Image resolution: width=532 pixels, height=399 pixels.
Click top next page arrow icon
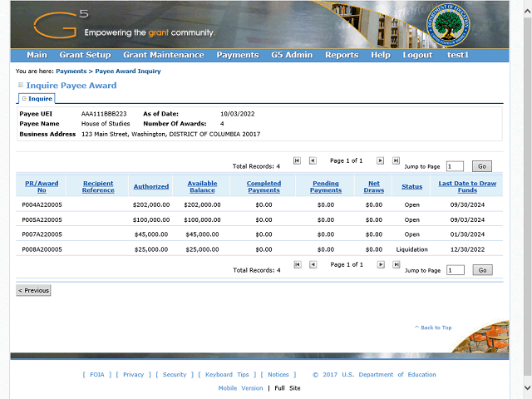coord(381,160)
